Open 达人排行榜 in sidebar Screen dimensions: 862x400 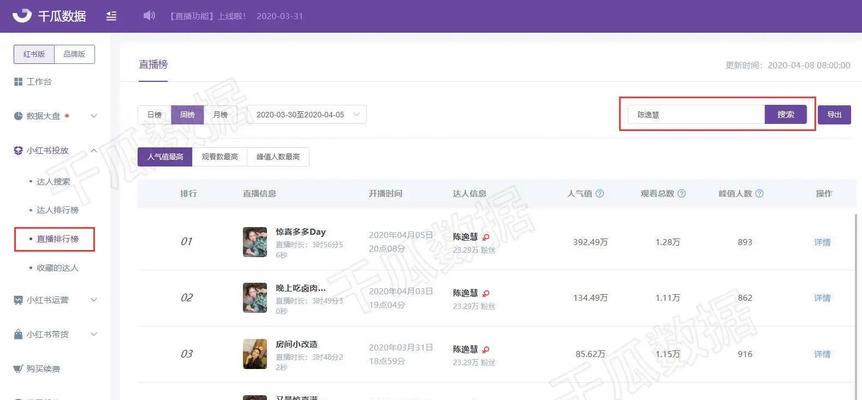coord(58,210)
